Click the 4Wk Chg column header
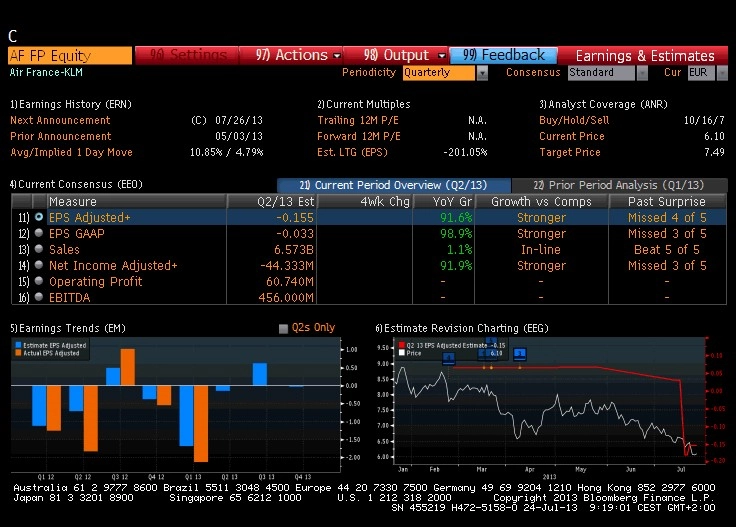The height and width of the screenshot is (527, 736). 365,201
